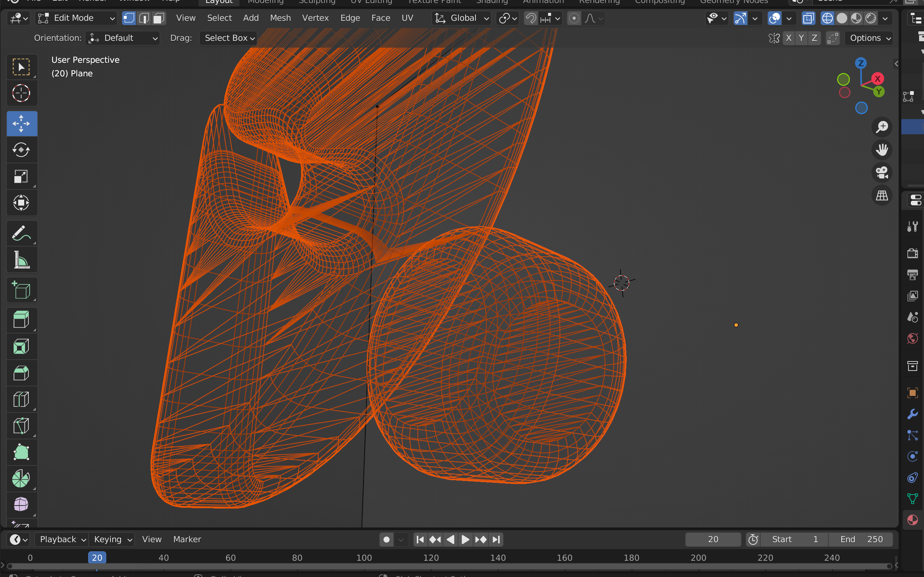
Task: Open the Mesh menu
Action: pos(280,17)
